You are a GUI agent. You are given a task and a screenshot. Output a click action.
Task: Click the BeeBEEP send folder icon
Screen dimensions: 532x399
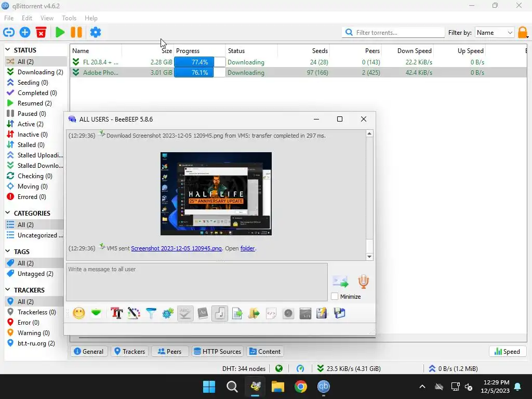click(254, 313)
